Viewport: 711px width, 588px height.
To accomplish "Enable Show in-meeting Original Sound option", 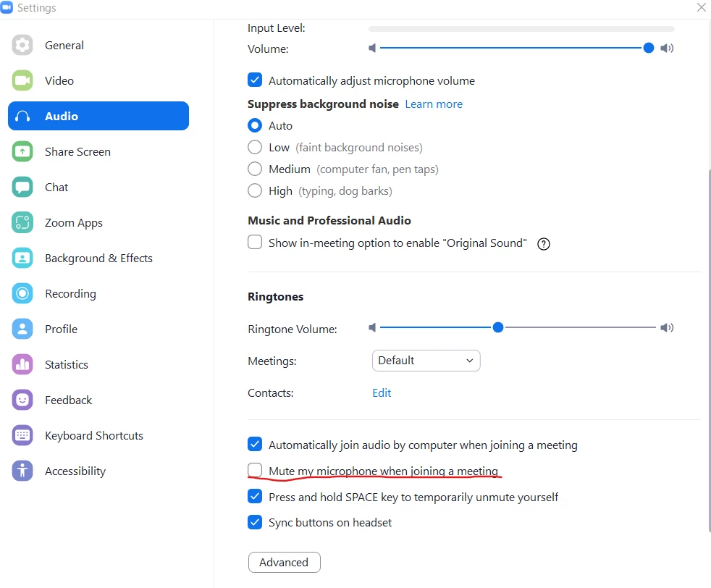I will (255, 242).
